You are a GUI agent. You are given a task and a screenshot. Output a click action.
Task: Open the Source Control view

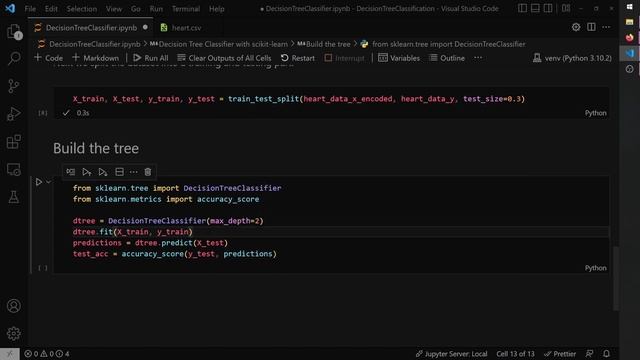tap(14, 86)
